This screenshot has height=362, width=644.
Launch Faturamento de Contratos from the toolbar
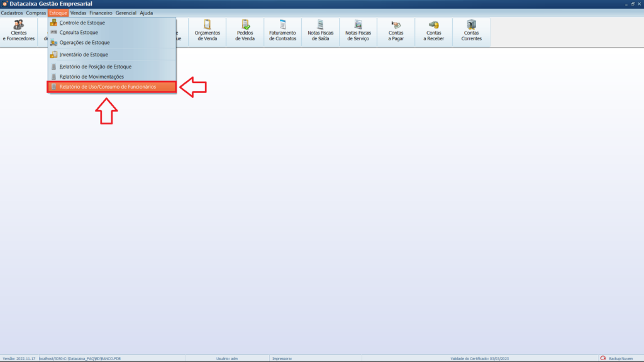click(282, 30)
